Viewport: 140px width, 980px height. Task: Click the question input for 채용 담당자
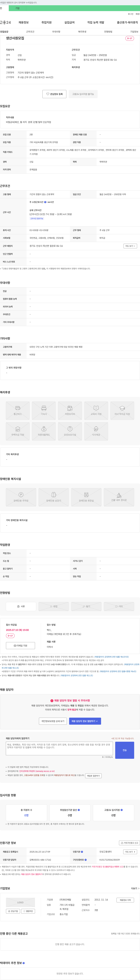(x=59, y=748)
